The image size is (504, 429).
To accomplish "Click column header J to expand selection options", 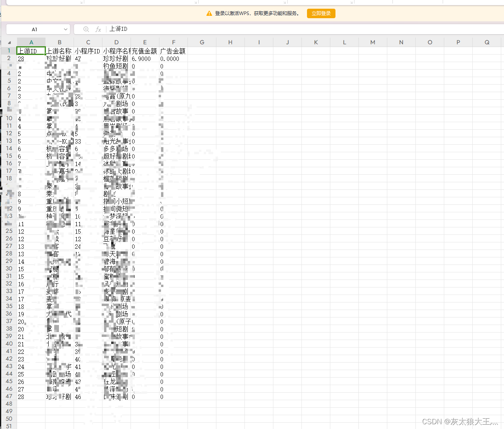I will coord(287,42).
